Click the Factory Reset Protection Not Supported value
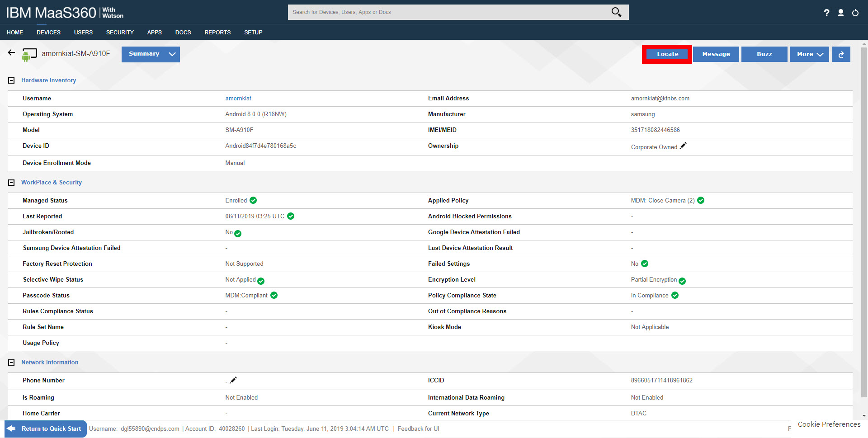The height and width of the screenshot is (438, 868). pos(244,264)
